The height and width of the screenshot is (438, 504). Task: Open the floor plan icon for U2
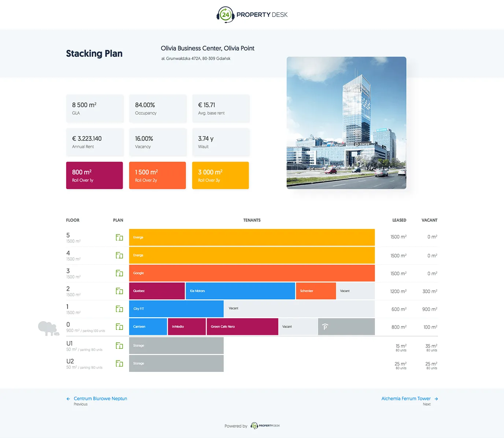tap(119, 363)
